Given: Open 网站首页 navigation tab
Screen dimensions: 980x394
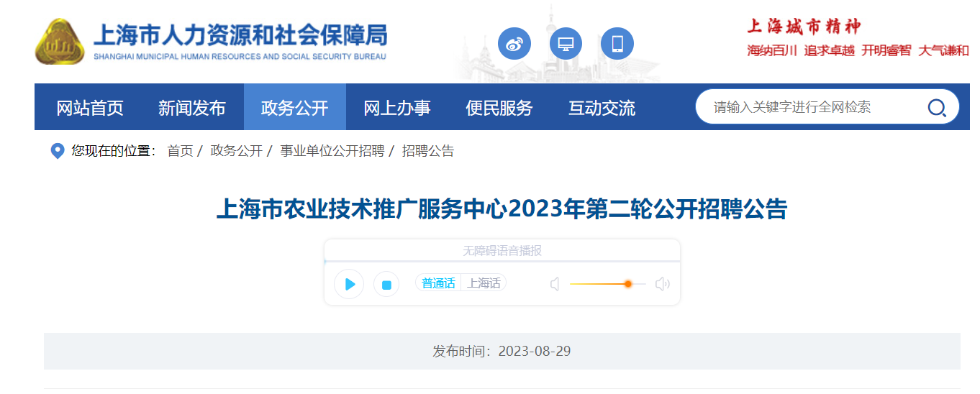Looking at the screenshot, I should [x=90, y=108].
